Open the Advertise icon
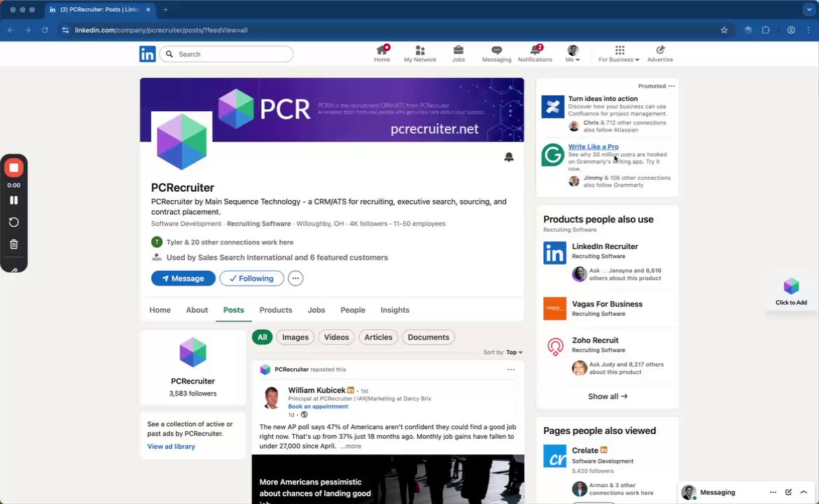 660,54
